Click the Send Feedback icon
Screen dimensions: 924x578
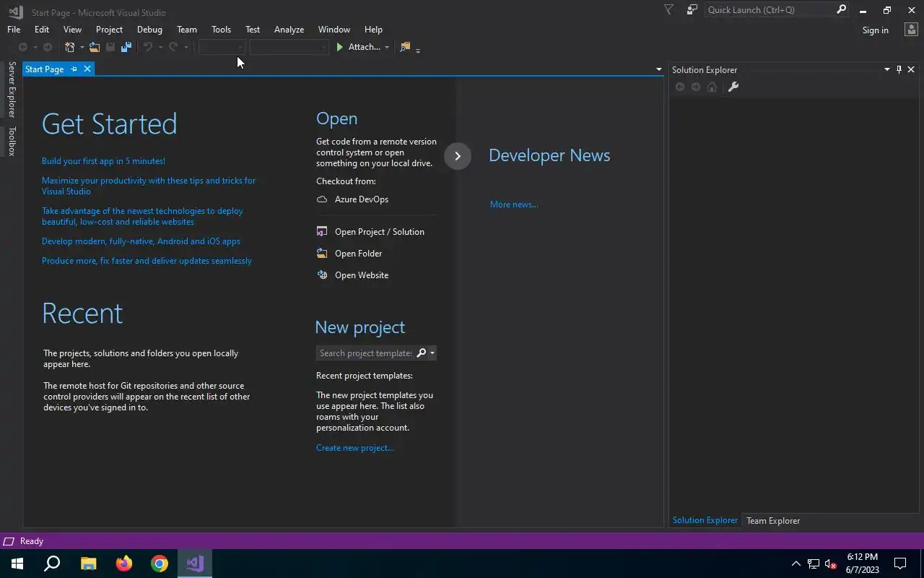(692, 9)
